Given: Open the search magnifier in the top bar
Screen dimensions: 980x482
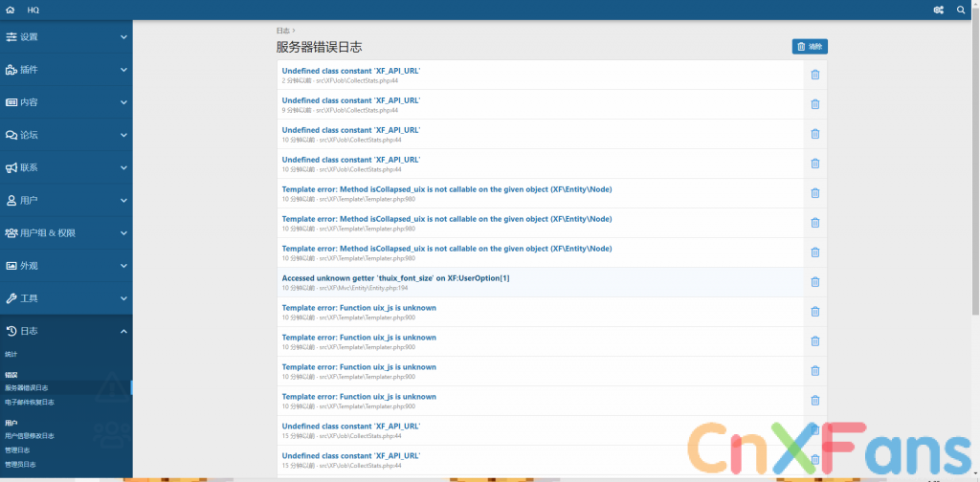Looking at the screenshot, I should point(961,10).
